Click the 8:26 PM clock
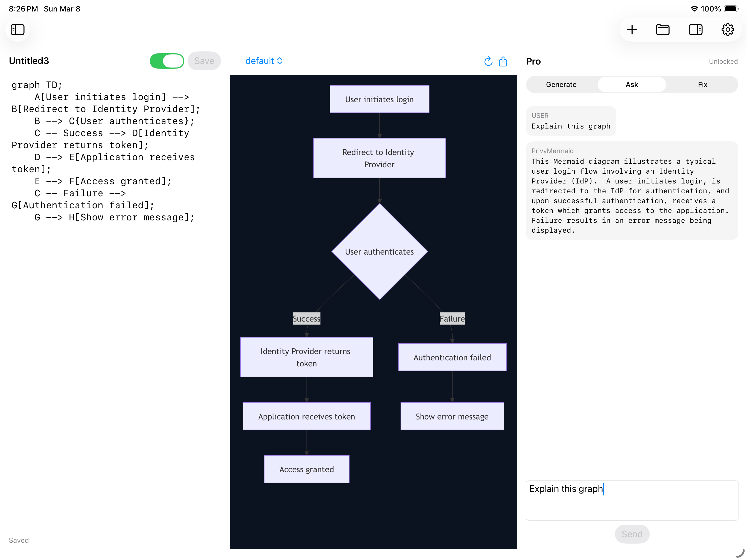747x560 pixels. coord(23,9)
